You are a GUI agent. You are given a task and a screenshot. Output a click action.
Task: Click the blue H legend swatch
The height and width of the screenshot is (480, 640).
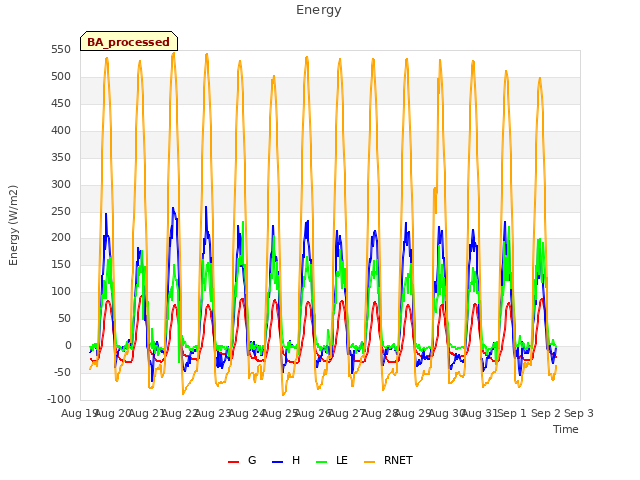tap(277, 462)
